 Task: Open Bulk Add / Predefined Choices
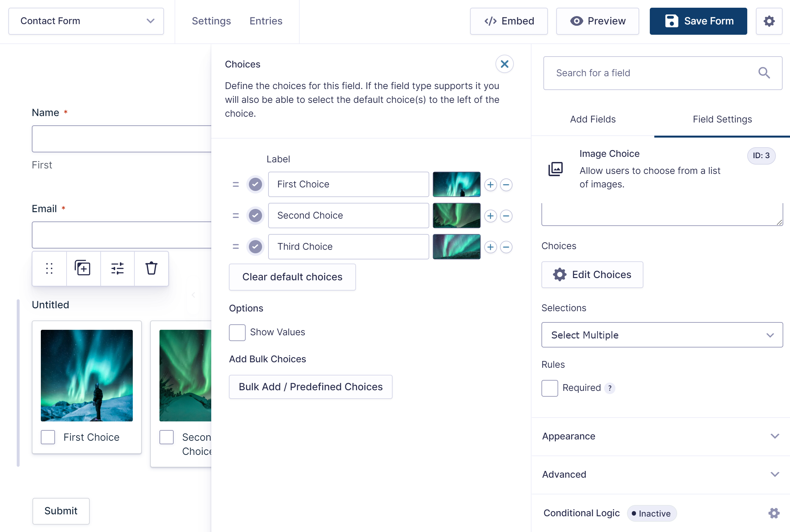pos(311,387)
